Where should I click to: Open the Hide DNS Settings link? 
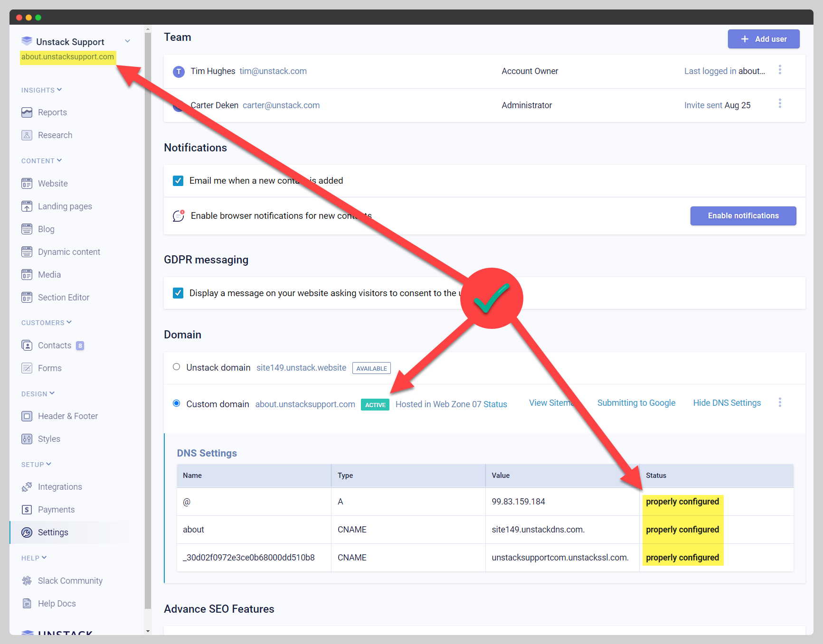coord(727,402)
